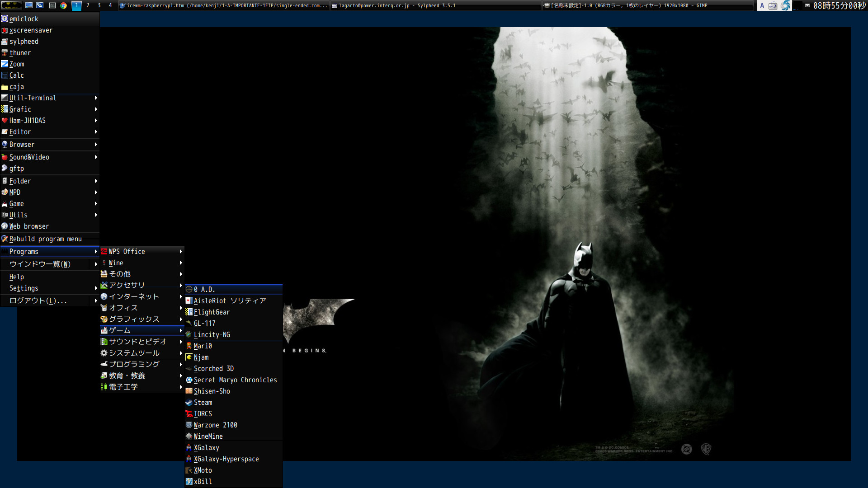Click the window list icon on the taskbar
Screen dimensions: 868x488
point(40,5)
